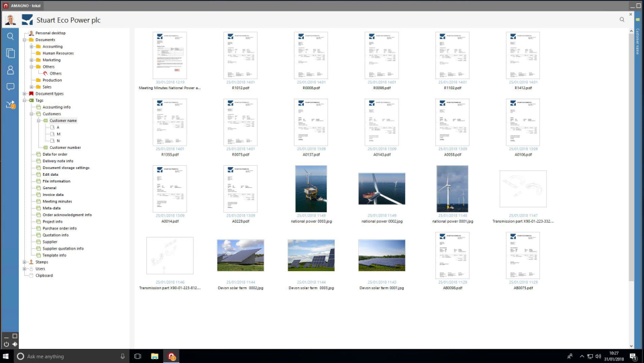
Task: Open the Meeting Minutes National Power thumbnail
Action: point(170,56)
